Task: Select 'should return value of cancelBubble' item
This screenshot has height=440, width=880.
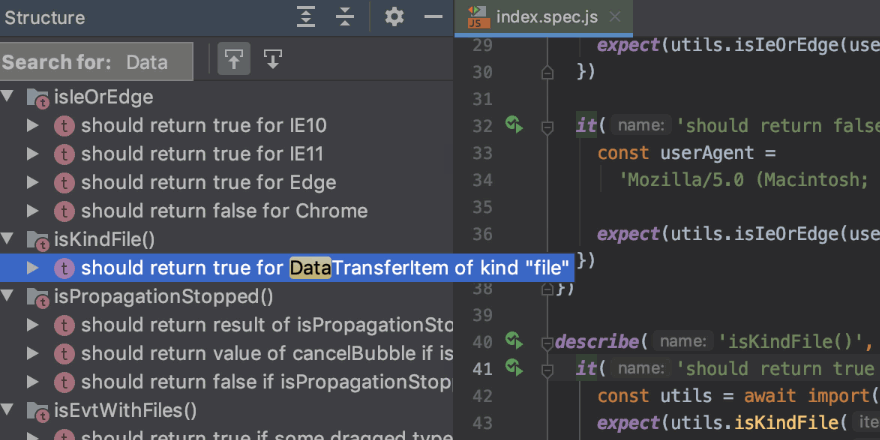Action: click(x=226, y=354)
